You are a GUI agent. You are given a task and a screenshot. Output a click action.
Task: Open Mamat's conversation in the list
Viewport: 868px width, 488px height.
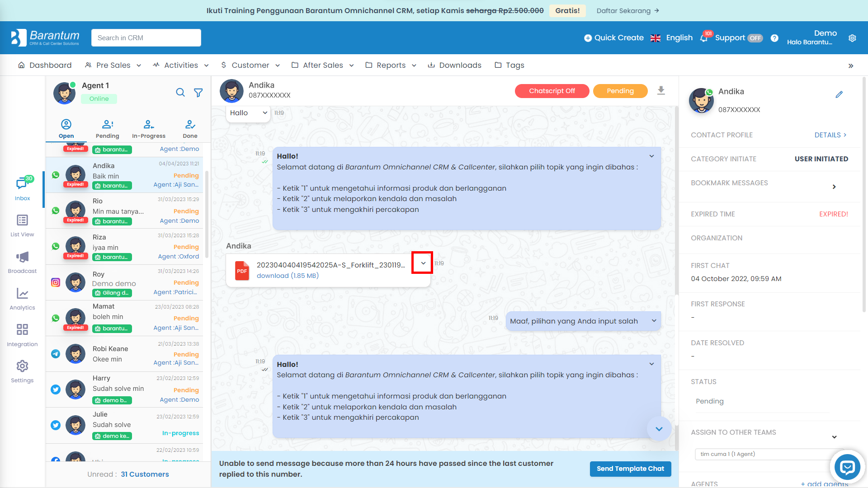(x=124, y=318)
